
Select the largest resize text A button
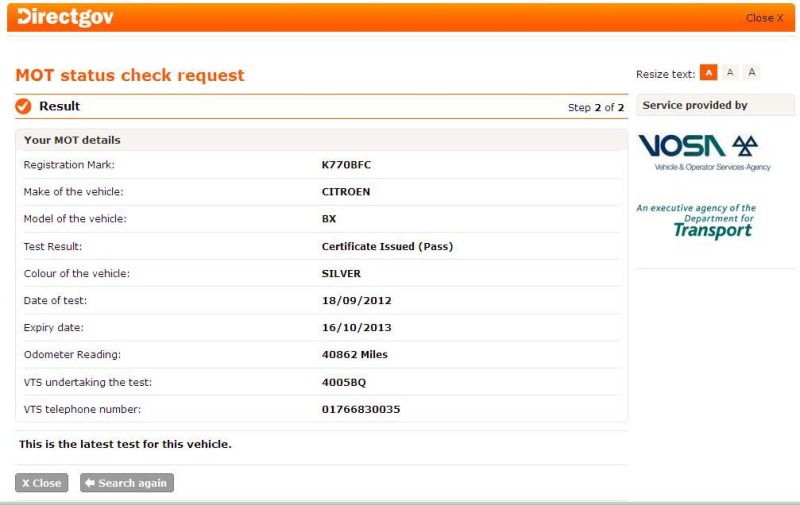point(752,72)
